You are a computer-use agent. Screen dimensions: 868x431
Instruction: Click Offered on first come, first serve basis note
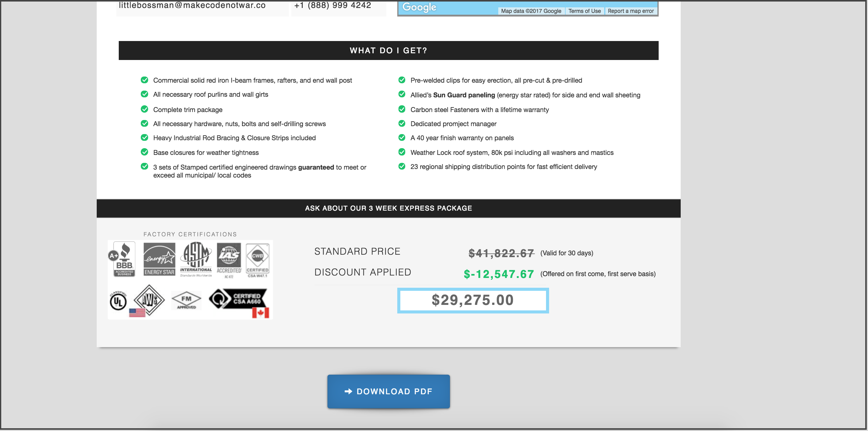[x=598, y=274]
